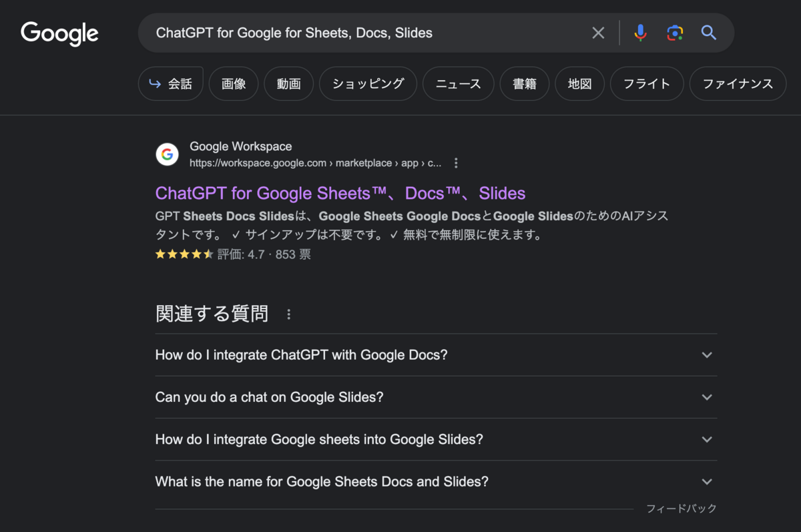This screenshot has height=532, width=801.
Task: Switch to the ファイナンス tab
Action: [738, 83]
